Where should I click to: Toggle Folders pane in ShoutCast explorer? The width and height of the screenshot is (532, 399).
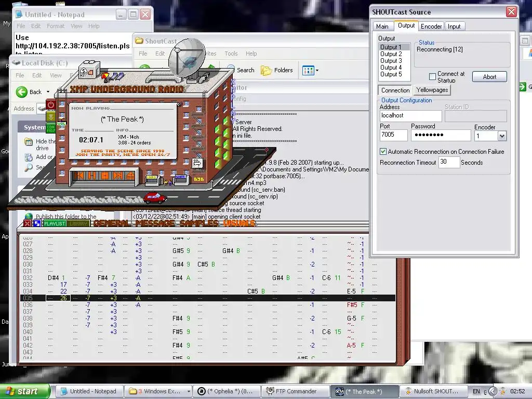click(x=277, y=70)
